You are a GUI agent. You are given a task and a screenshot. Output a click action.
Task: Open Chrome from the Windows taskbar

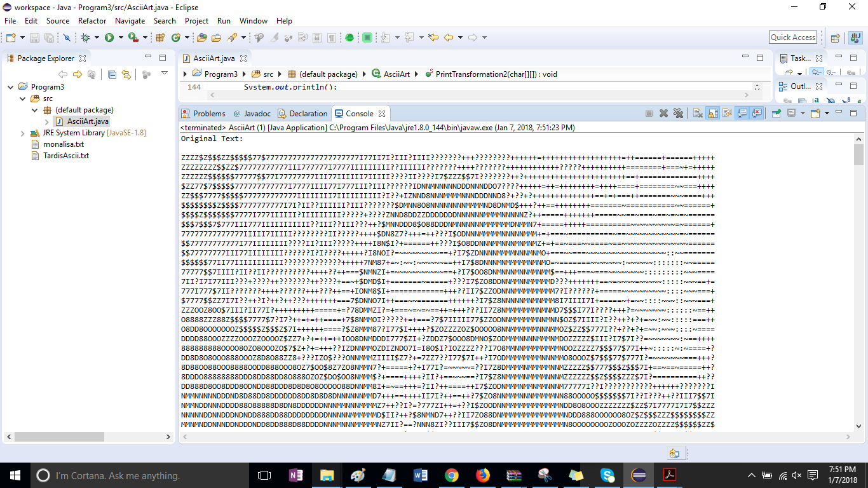pyautogui.click(x=452, y=475)
